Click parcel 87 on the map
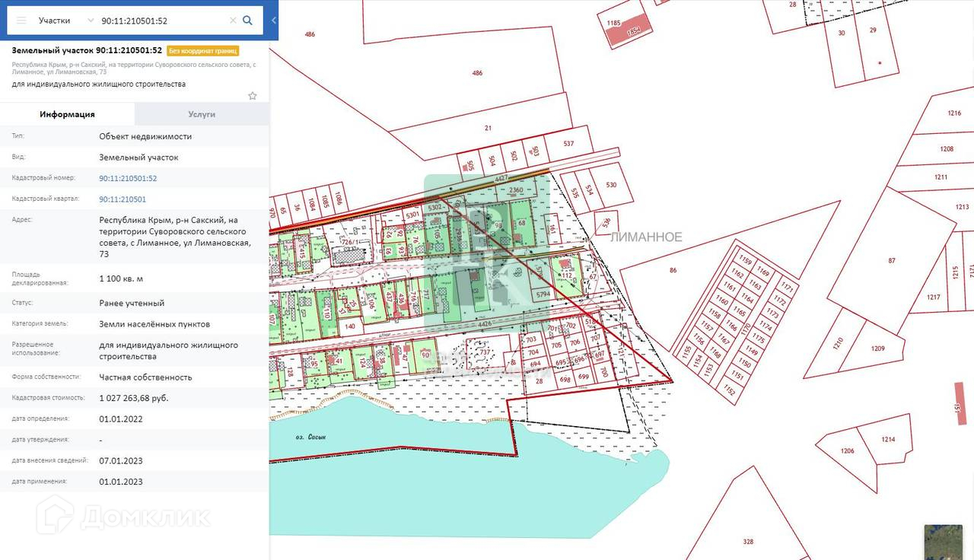Image resolution: width=974 pixels, height=560 pixels. pos(892,261)
